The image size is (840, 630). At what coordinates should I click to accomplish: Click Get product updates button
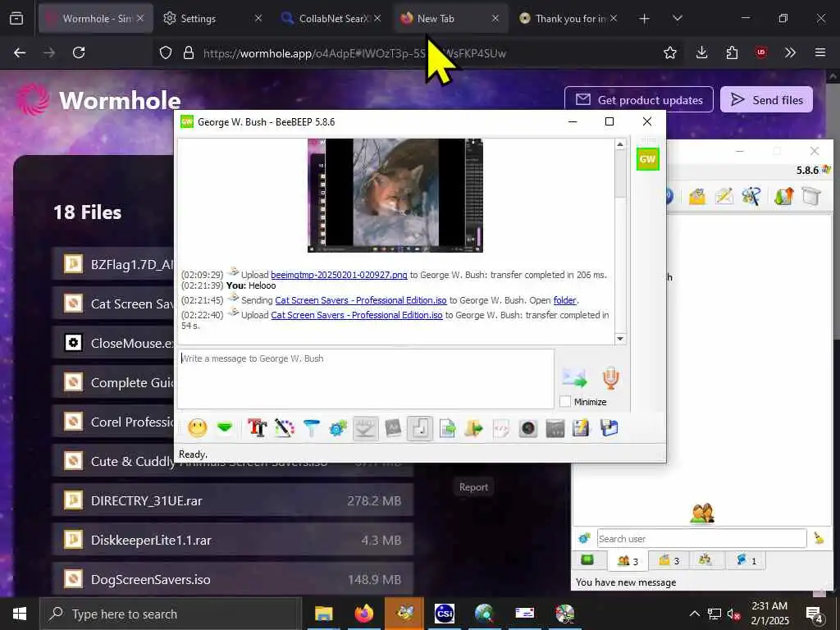(x=638, y=99)
